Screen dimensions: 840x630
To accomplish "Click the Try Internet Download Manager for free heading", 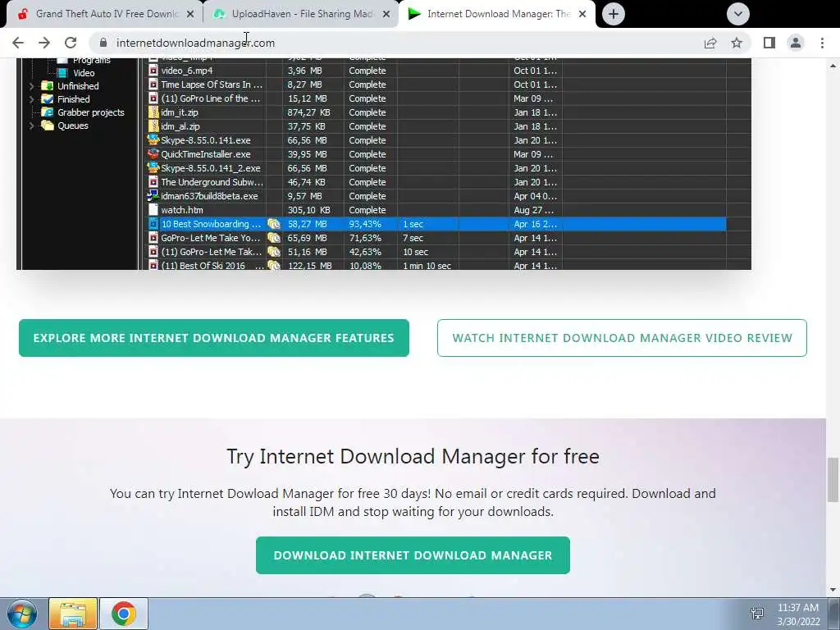I will 413,456.
